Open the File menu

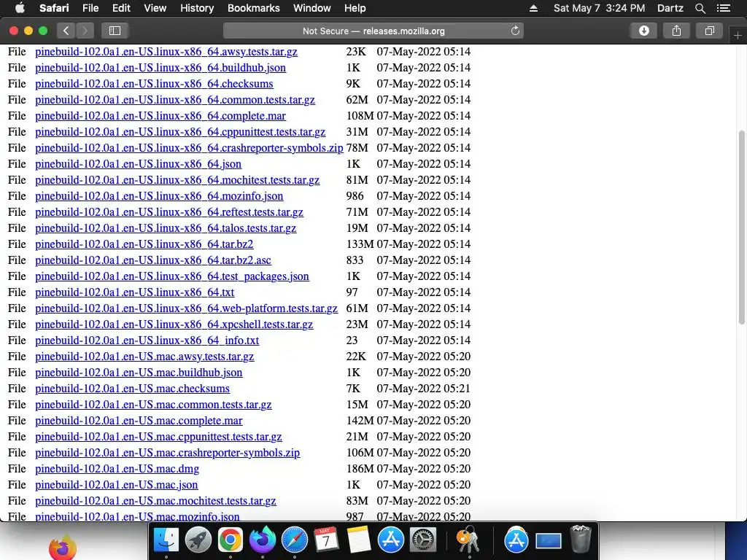coord(90,8)
